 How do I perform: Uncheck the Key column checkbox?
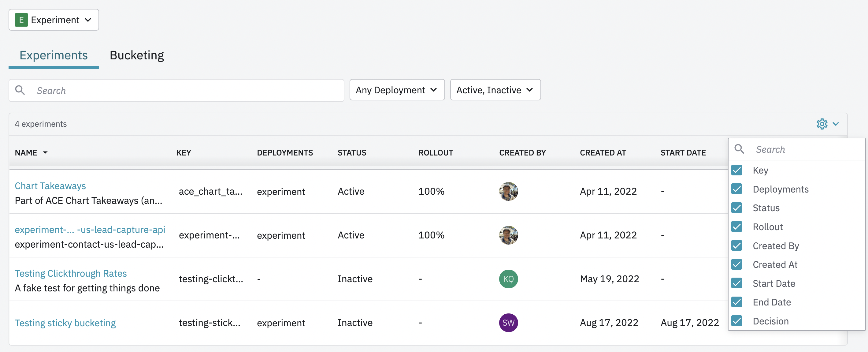click(736, 170)
